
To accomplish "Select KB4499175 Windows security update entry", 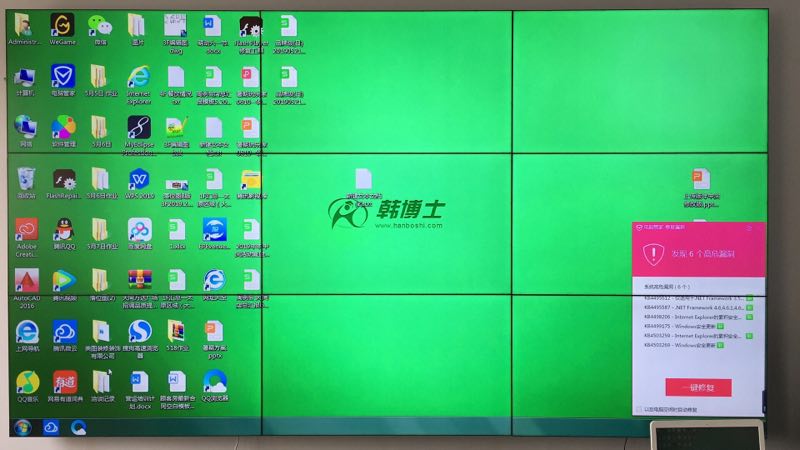I will [x=684, y=326].
